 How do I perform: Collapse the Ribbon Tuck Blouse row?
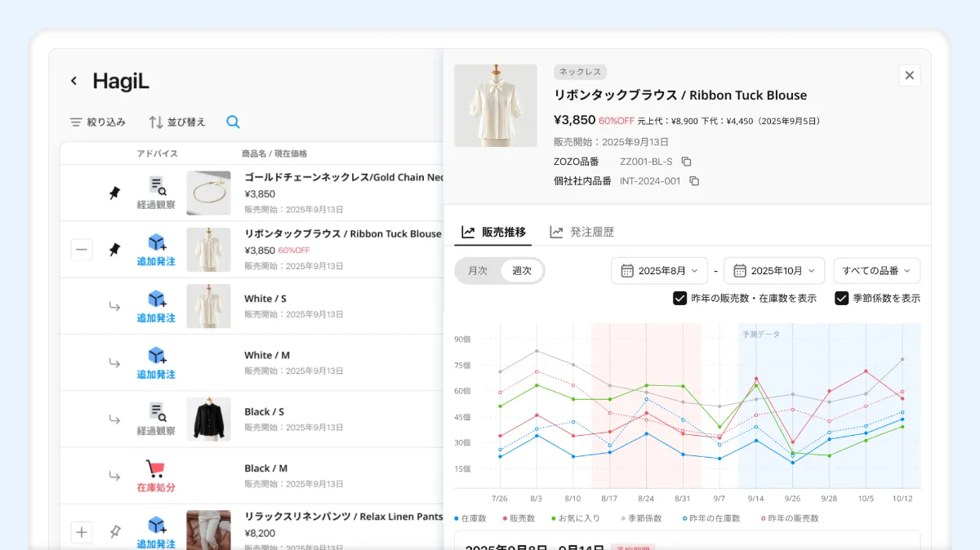(82, 250)
